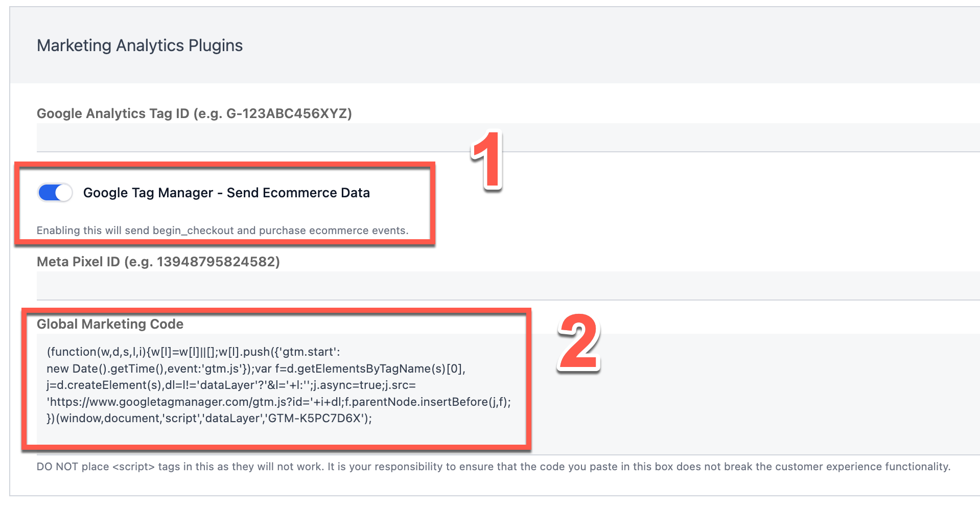Click the red annotation number 1
This screenshot has height=506, width=980.
pos(487,160)
